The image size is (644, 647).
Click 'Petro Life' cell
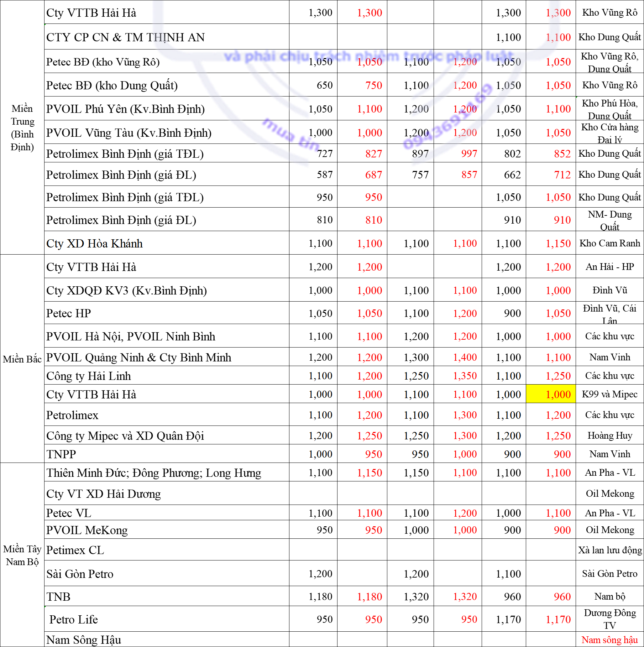(167, 619)
